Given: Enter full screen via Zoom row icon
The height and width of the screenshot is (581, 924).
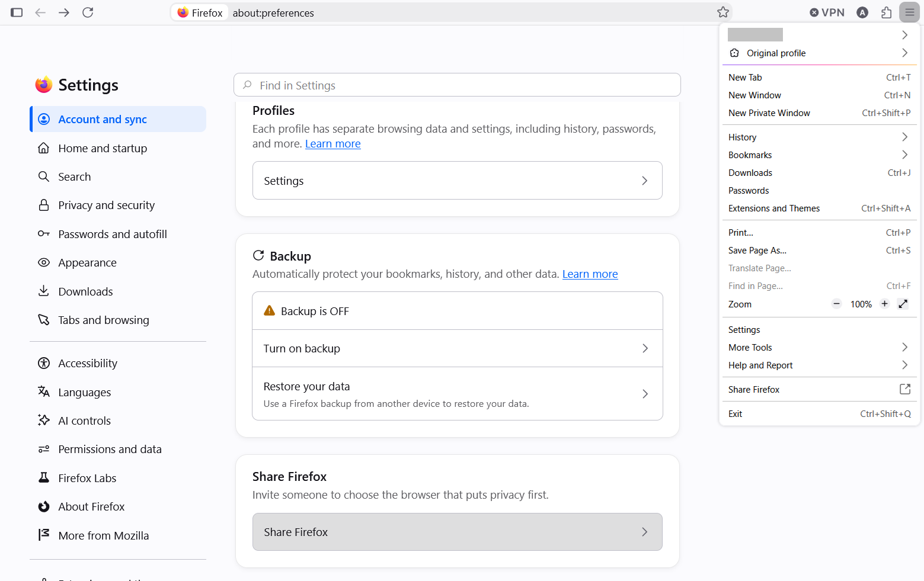Looking at the screenshot, I should coord(903,304).
